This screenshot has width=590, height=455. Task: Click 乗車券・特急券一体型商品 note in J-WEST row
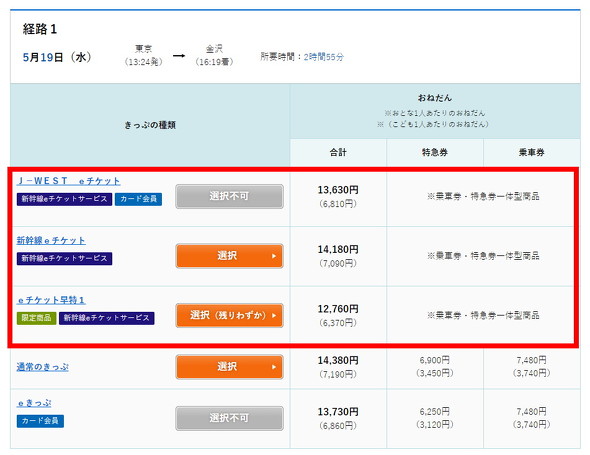484,196
